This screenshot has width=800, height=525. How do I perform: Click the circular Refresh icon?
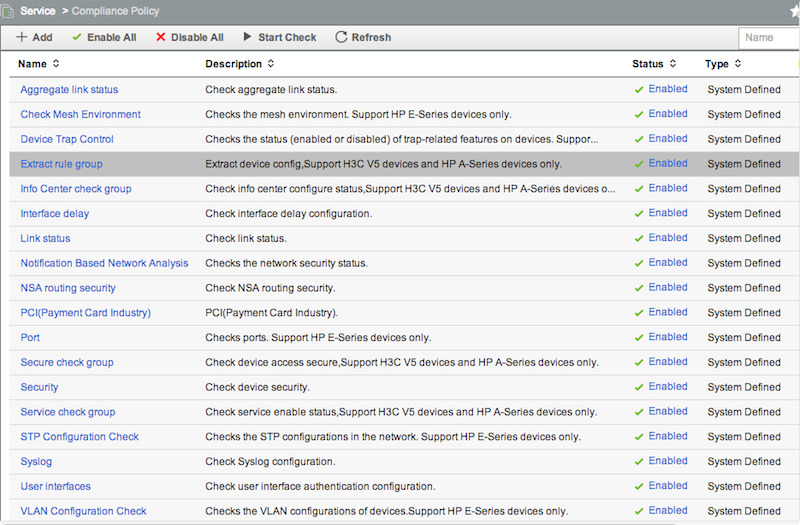pyautogui.click(x=341, y=37)
